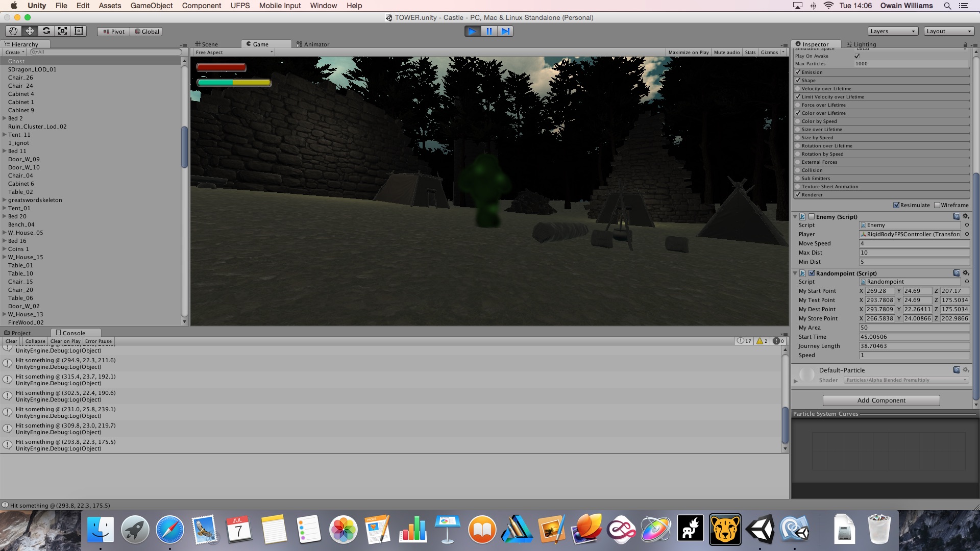Screen dimensions: 980x551
Task: Toggle Velocity over Lifetime module
Action: 798,89
